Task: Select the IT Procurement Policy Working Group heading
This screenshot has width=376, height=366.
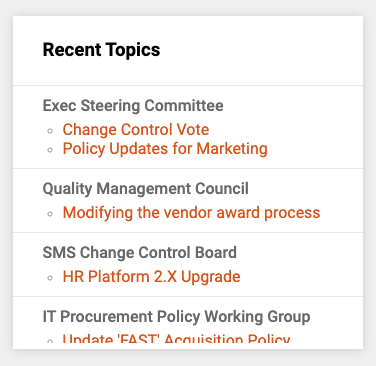Action: (176, 317)
